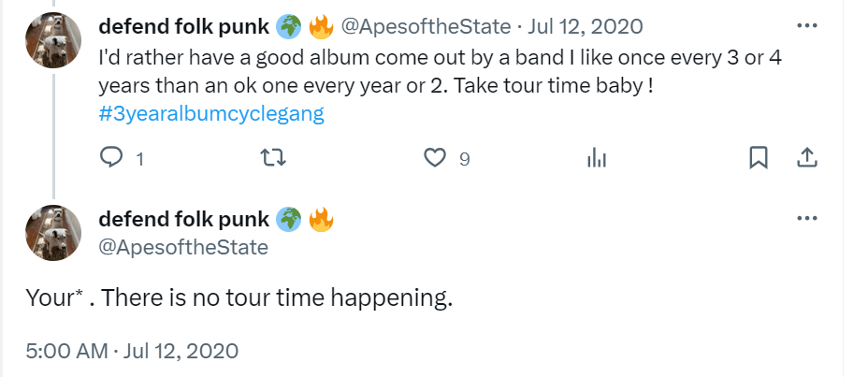Open view analytics bar chart icon
Screen dimensions: 868x377
point(596,157)
